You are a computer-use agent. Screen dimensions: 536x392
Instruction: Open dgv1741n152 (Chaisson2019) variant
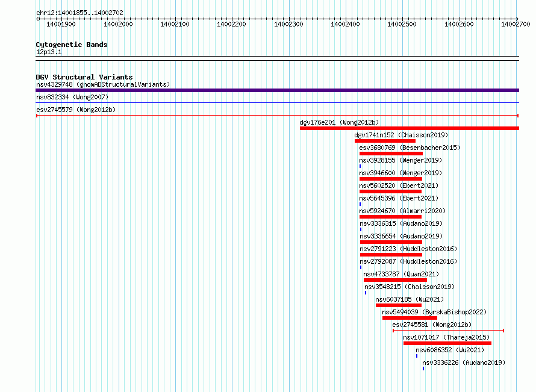pos(401,135)
